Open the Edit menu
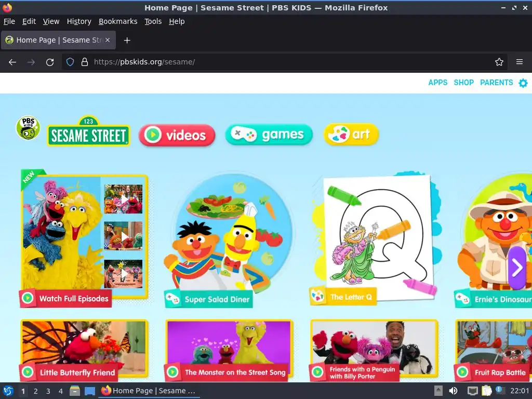The height and width of the screenshot is (399, 532). tap(29, 21)
